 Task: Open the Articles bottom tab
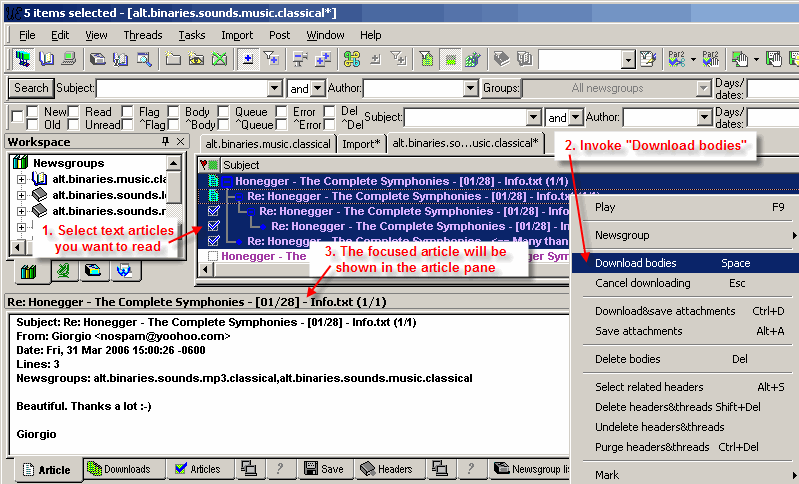tap(198, 469)
